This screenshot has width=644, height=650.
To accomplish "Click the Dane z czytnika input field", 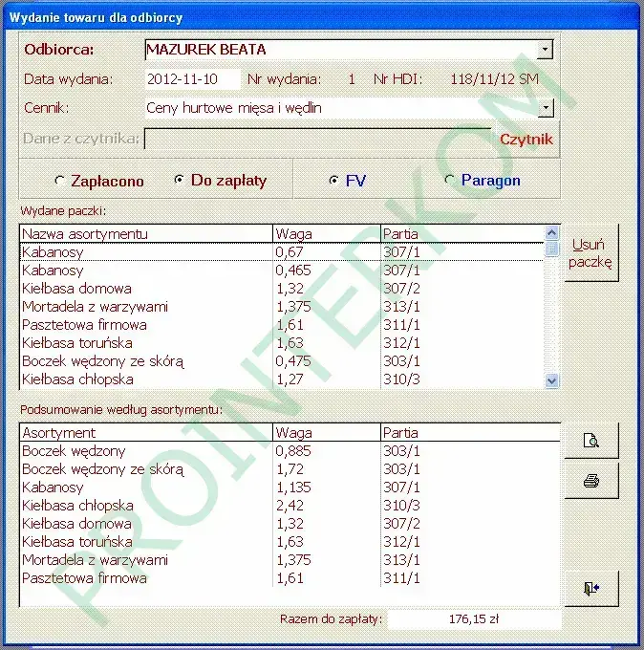I will click(317, 139).
